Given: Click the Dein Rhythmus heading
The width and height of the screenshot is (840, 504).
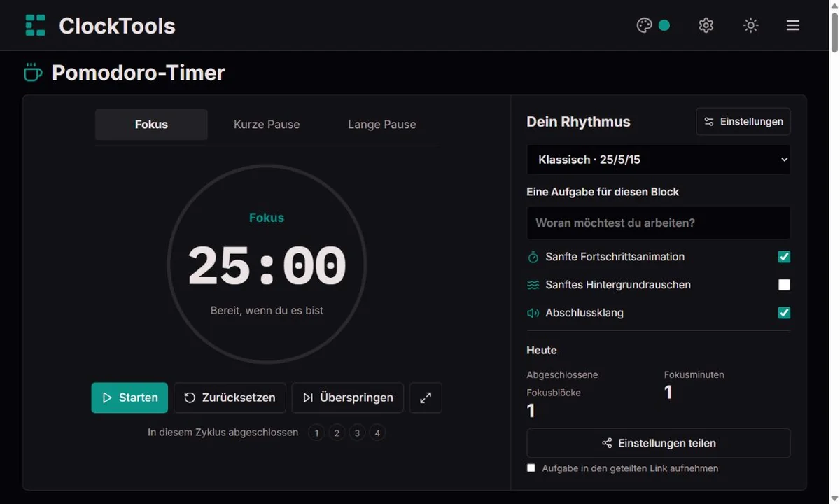Looking at the screenshot, I should pyautogui.click(x=578, y=122).
